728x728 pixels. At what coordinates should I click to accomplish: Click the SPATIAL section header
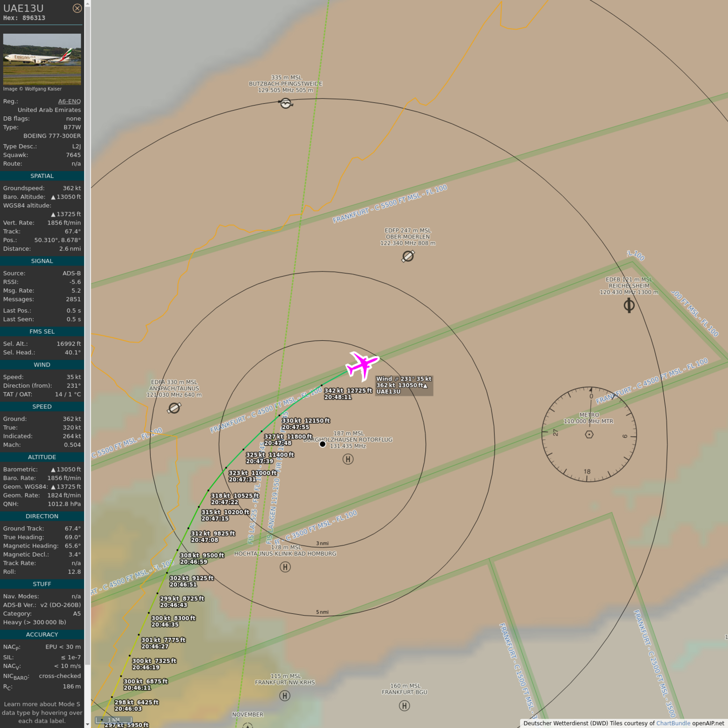[42, 176]
